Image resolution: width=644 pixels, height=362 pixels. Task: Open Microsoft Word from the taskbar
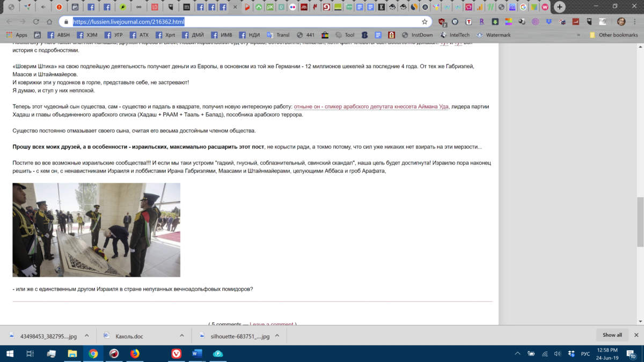click(x=196, y=353)
